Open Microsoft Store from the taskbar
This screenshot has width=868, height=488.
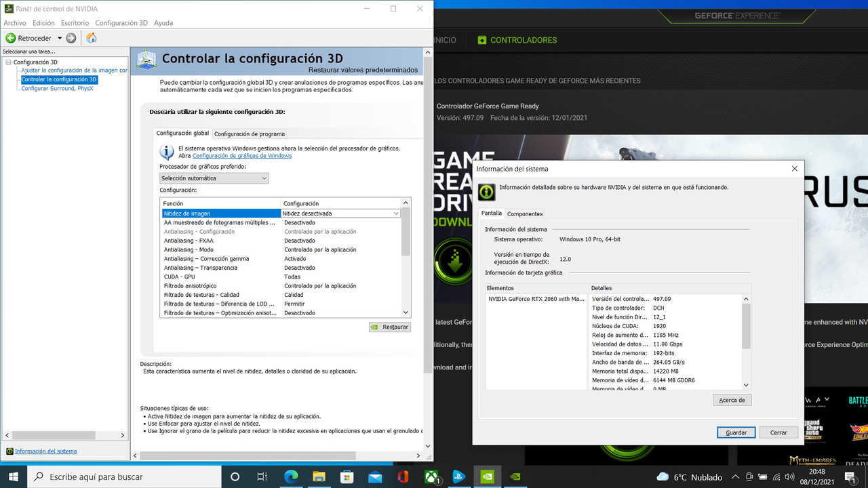[347, 476]
